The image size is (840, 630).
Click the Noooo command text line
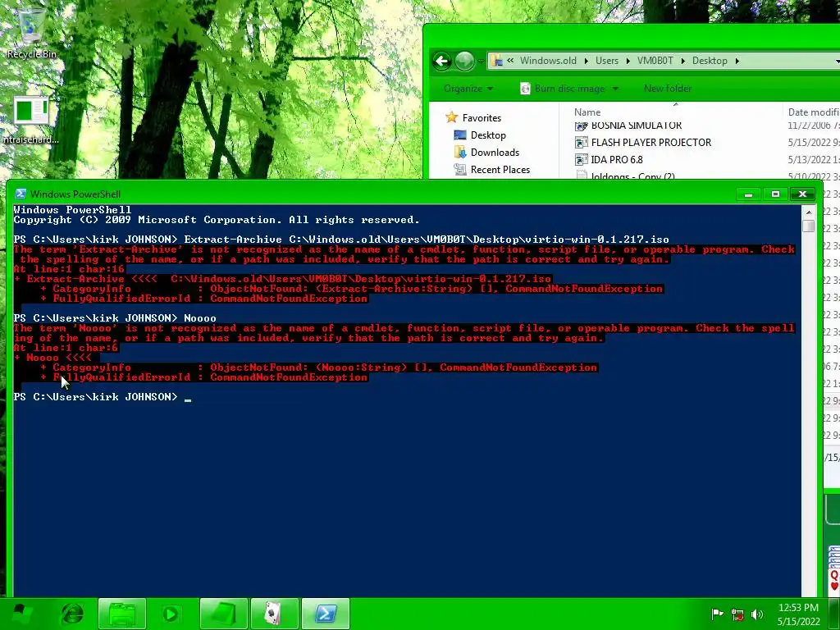tap(115, 318)
